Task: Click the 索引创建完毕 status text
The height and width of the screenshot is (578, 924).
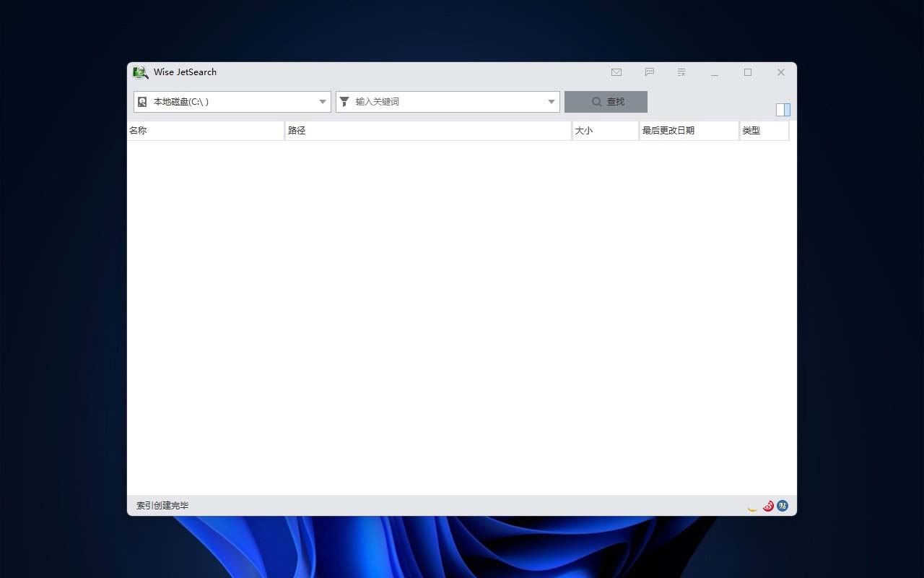Action: (162, 506)
